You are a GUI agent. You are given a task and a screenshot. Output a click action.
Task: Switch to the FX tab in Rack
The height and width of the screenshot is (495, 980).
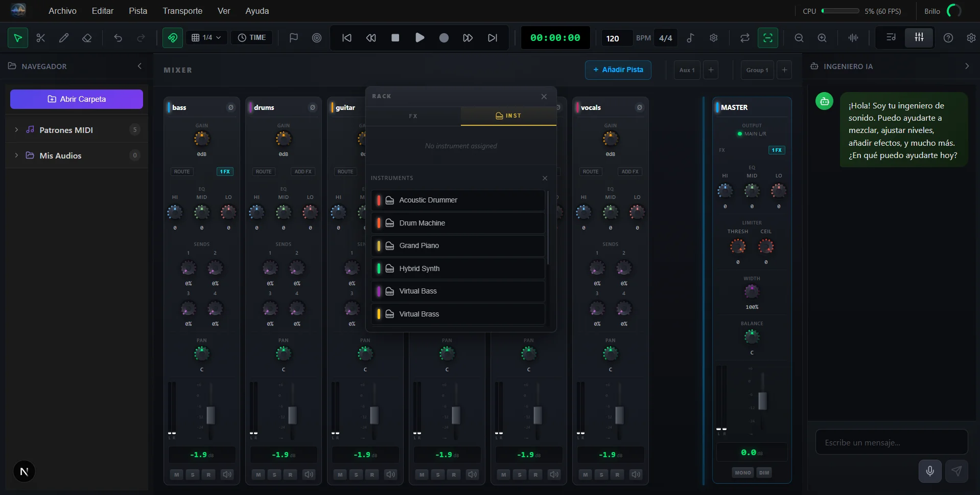coord(413,116)
